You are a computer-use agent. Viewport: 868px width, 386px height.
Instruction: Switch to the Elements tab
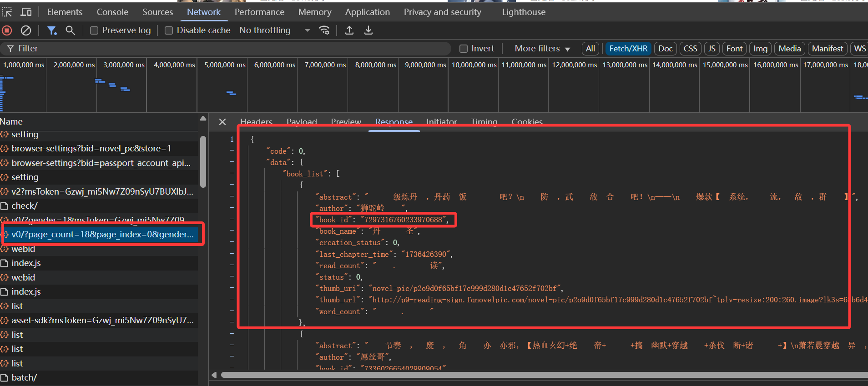[x=65, y=12]
